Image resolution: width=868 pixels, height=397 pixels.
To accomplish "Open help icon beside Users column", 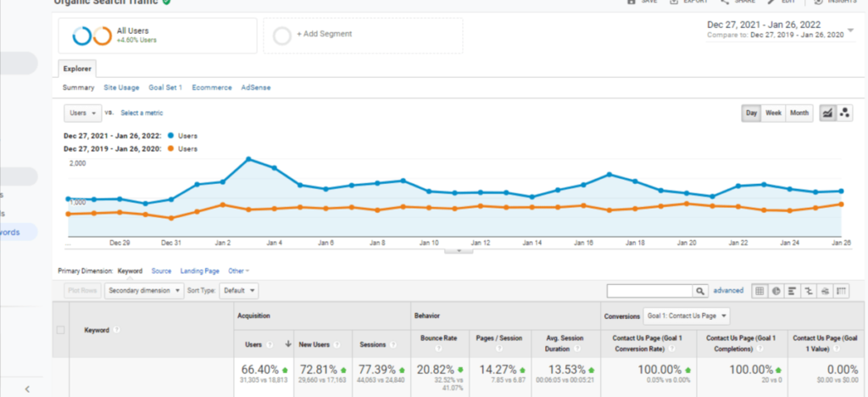I will pyautogui.click(x=270, y=344).
